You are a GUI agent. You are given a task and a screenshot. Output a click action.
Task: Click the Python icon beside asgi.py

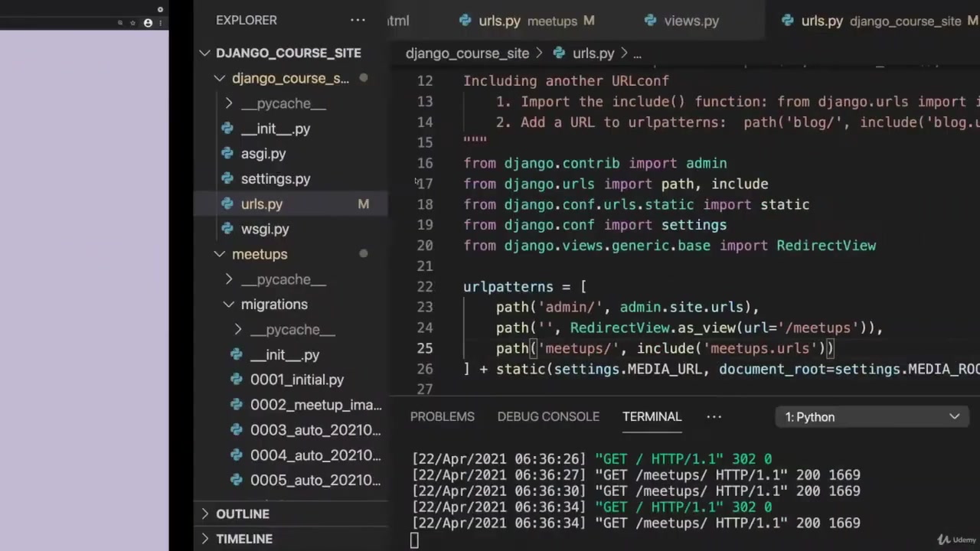click(227, 154)
